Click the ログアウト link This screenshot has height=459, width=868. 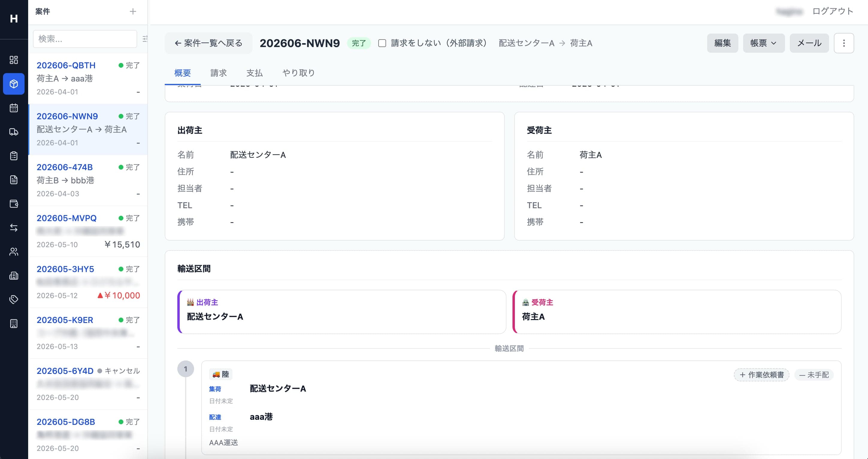(833, 11)
